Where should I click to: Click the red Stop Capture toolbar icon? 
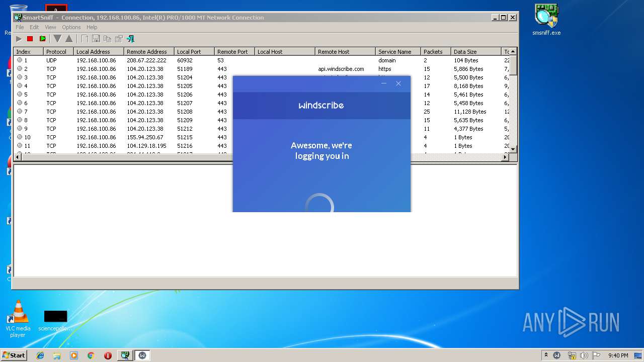(x=30, y=39)
